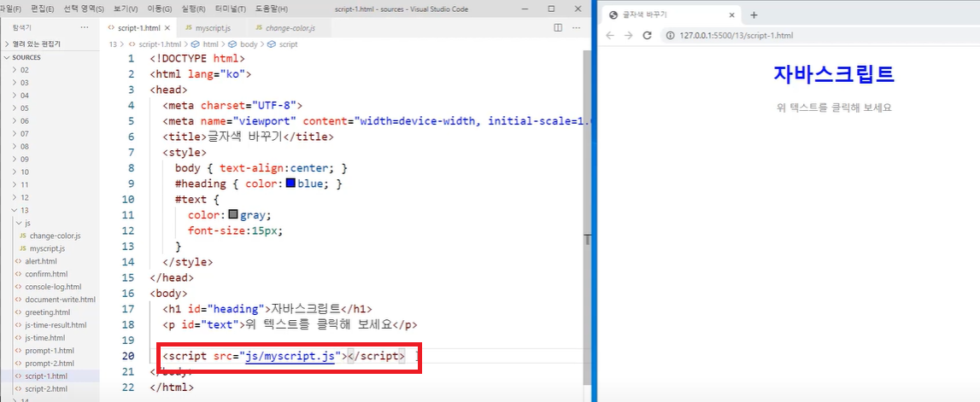Click the split editor icon

(x=558, y=28)
